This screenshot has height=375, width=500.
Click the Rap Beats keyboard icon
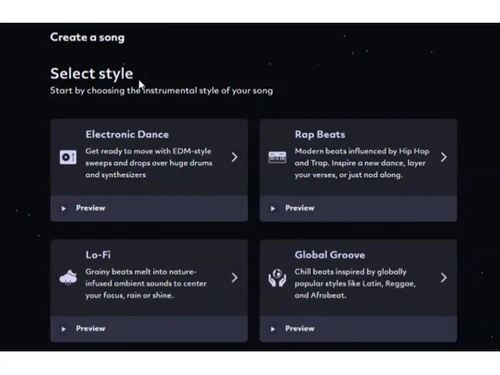(x=277, y=157)
